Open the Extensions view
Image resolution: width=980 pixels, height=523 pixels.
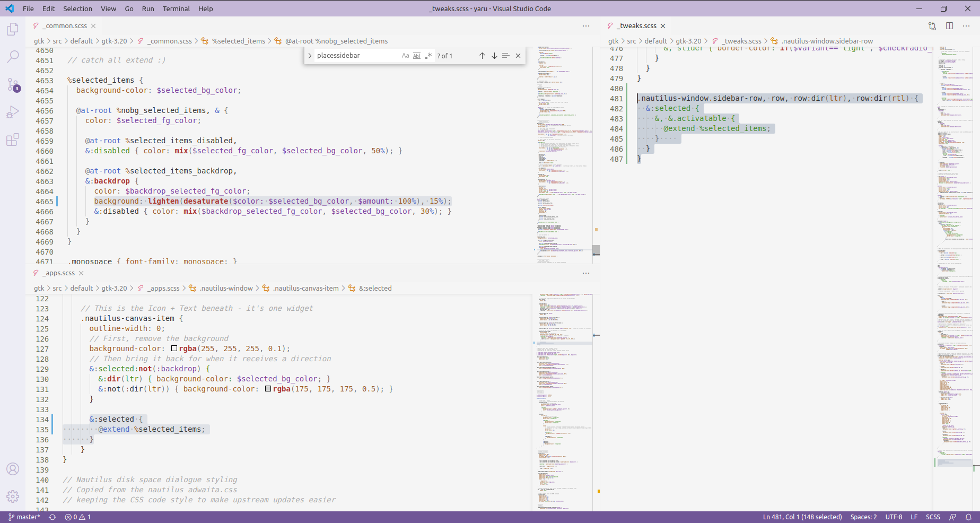coord(13,140)
